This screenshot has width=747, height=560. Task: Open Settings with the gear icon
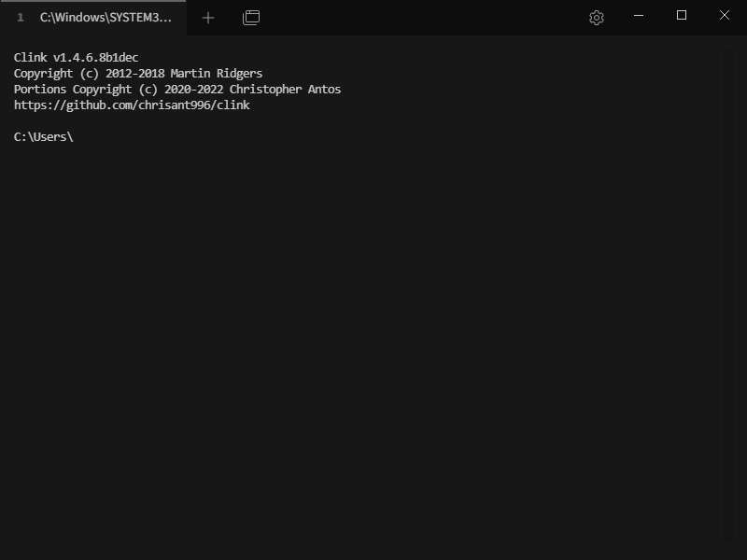pyautogui.click(x=596, y=17)
